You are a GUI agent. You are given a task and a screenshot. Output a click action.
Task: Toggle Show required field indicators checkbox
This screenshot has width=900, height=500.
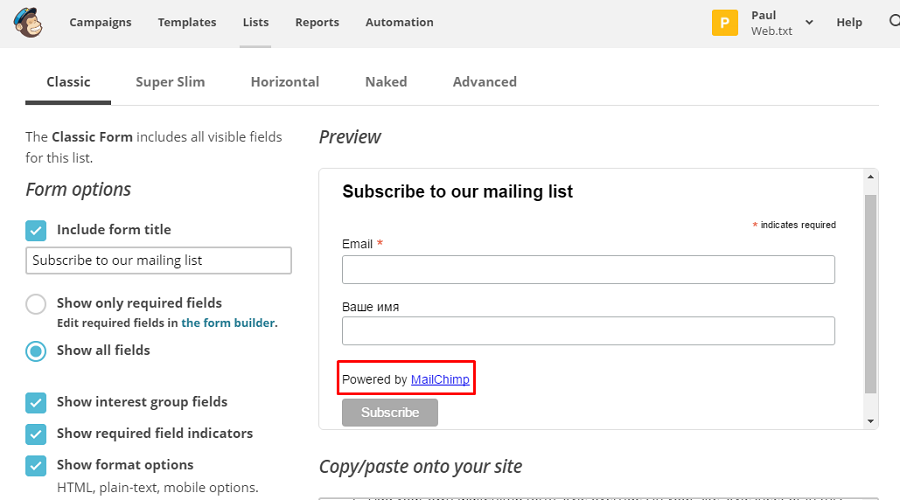36,435
